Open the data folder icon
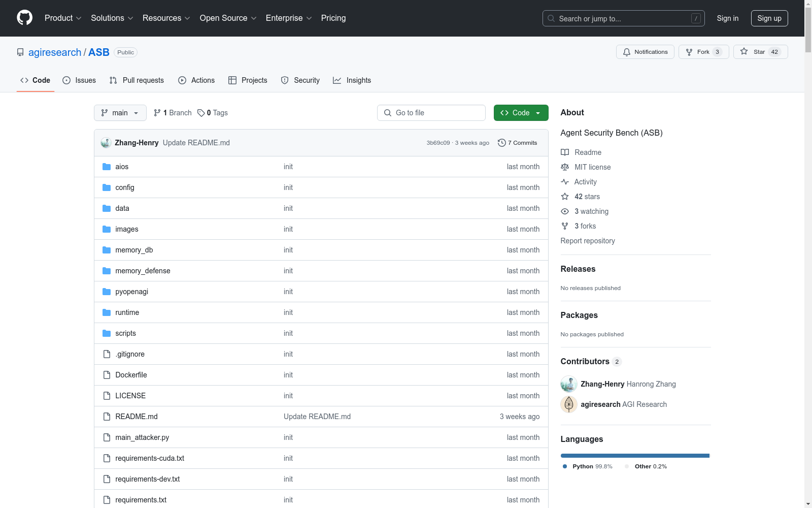 [107, 208]
